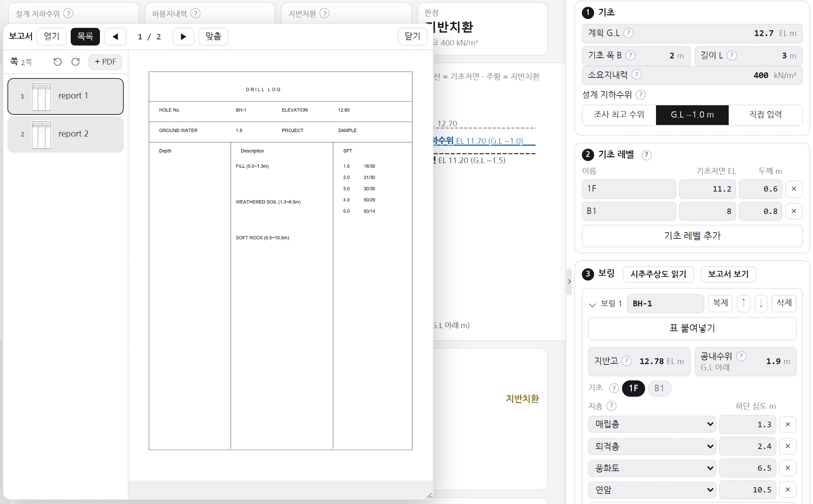Remove the 1F foundation level row
813x504 pixels.
(x=794, y=189)
